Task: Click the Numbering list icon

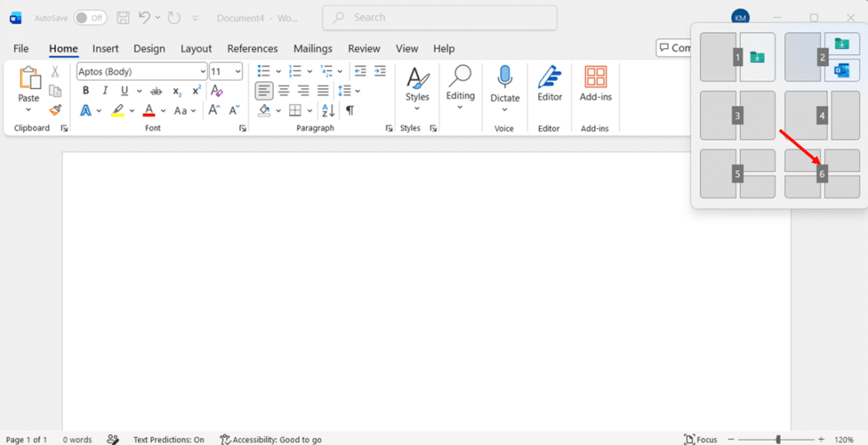Action: (295, 71)
